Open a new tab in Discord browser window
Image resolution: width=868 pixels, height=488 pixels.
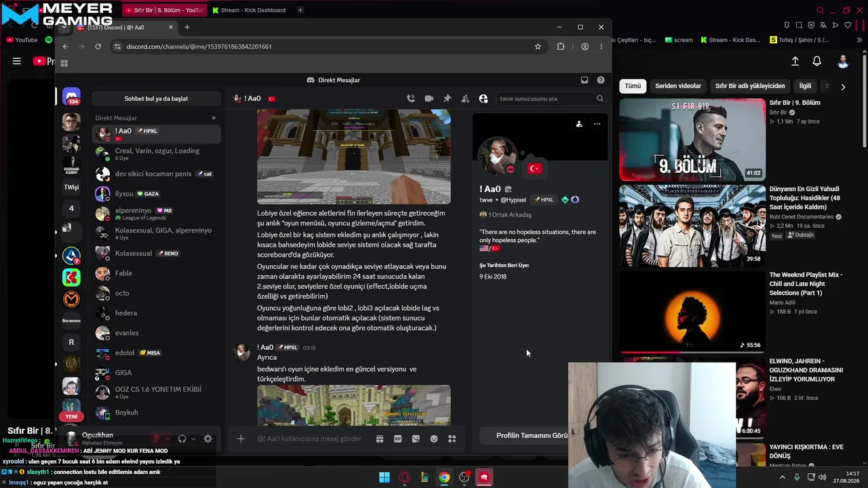(x=187, y=27)
